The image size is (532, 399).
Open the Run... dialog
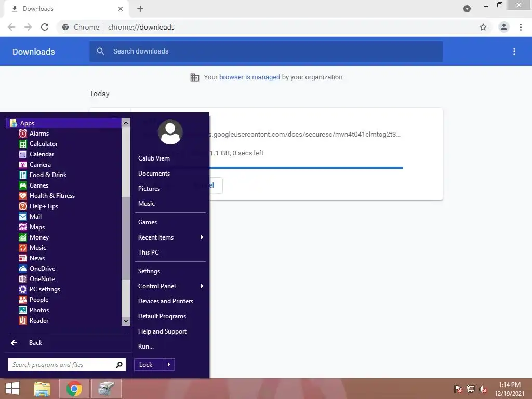click(146, 347)
